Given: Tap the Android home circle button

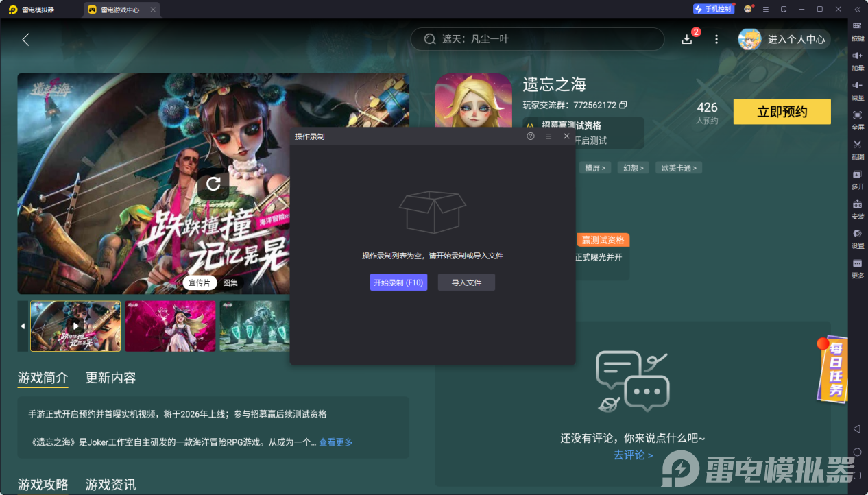Looking at the screenshot, I should coord(857,452).
